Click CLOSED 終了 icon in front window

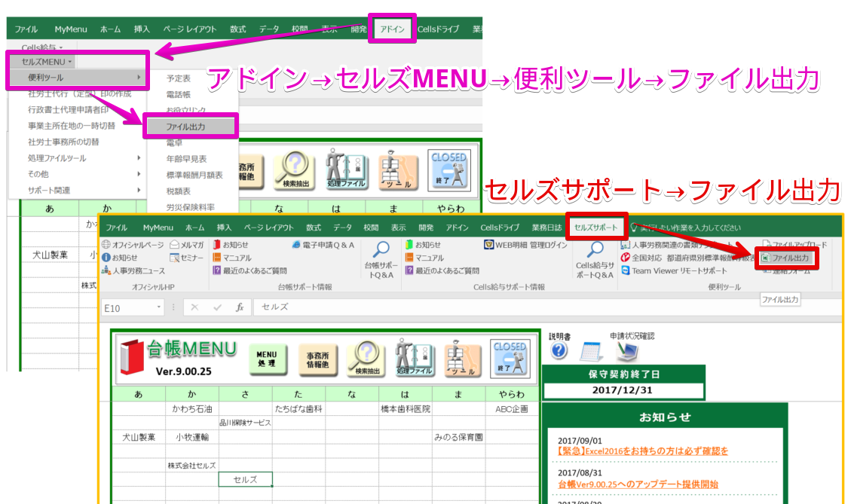510,358
